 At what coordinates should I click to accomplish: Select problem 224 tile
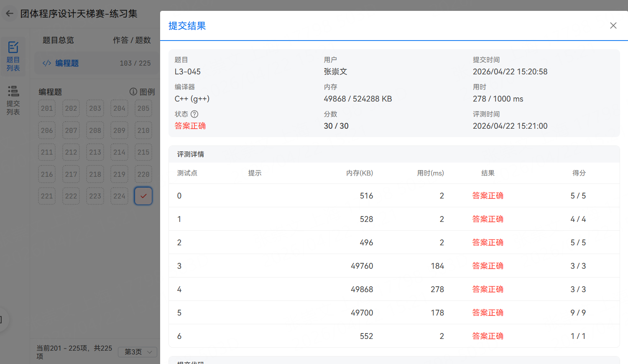[x=119, y=196]
